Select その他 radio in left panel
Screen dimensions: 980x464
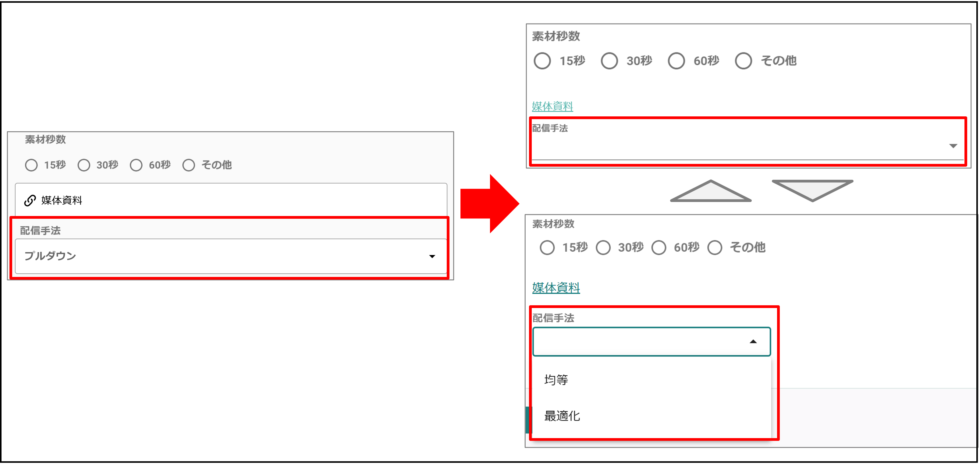pyautogui.click(x=188, y=165)
